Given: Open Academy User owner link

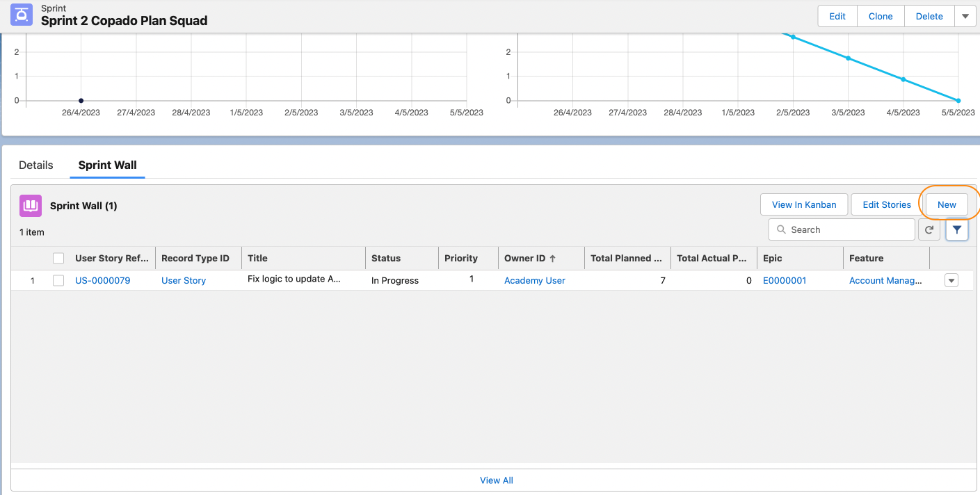Looking at the screenshot, I should [x=535, y=280].
